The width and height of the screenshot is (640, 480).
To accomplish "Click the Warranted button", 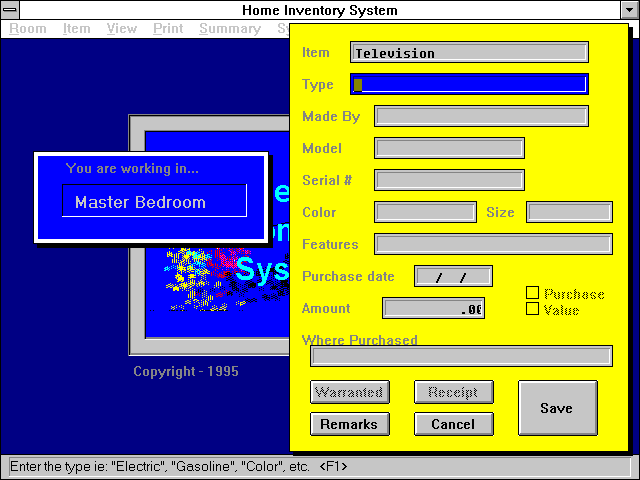I will [x=349, y=392].
